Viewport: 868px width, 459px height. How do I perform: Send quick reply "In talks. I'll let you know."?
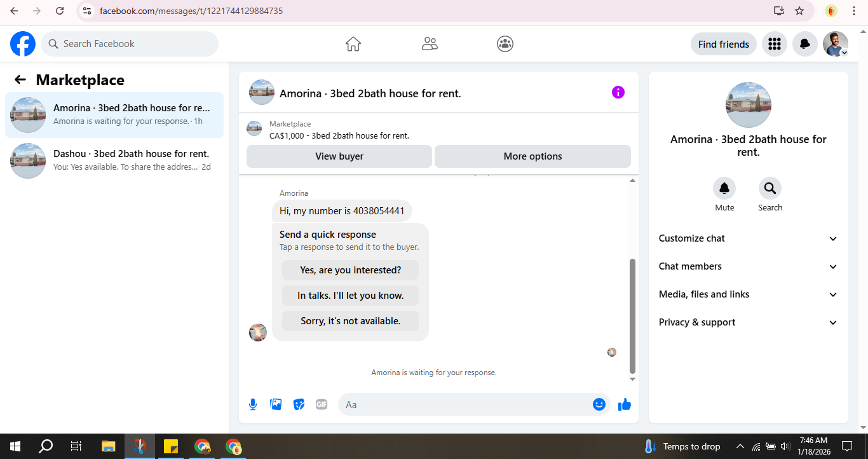point(351,296)
